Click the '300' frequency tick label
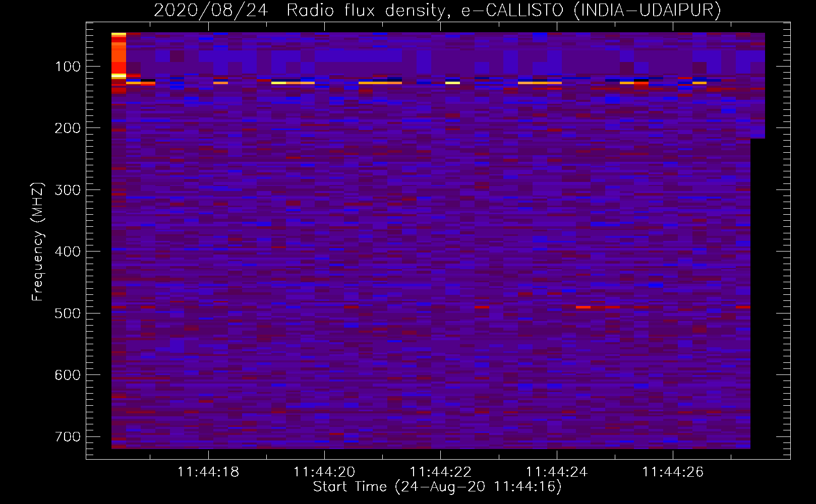816x504 pixels. click(68, 190)
